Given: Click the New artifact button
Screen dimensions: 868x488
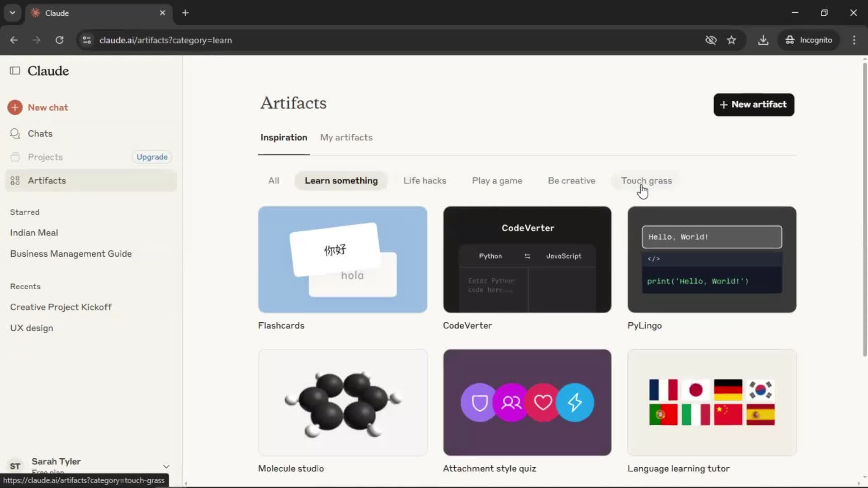Looking at the screenshot, I should [x=754, y=105].
